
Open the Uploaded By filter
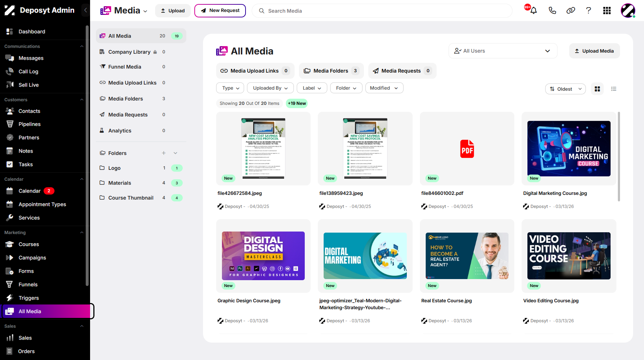point(270,88)
